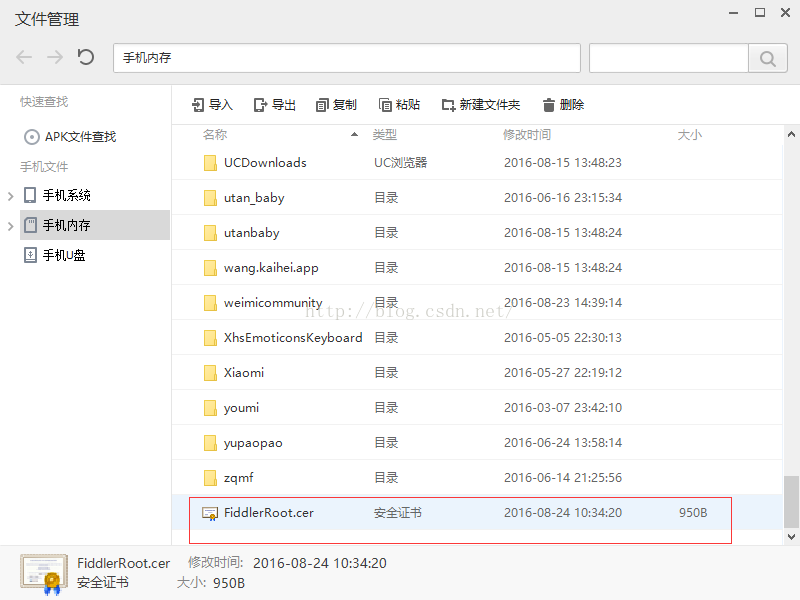Click the date 2016-08-23 14:39:14
The height and width of the screenshot is (600, 800).
point(563,303)
